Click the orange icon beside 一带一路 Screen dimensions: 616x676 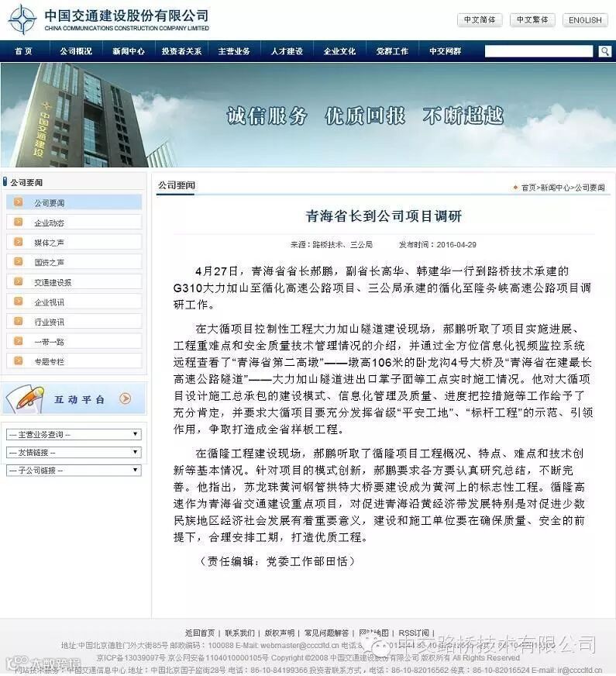pyautogui.click(x=19, y=341)
